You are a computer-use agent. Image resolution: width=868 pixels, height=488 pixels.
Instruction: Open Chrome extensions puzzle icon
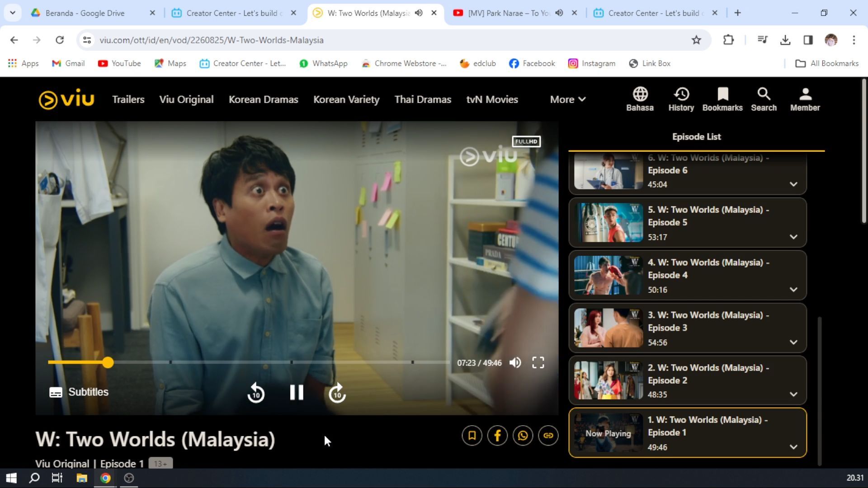(728, 40)
